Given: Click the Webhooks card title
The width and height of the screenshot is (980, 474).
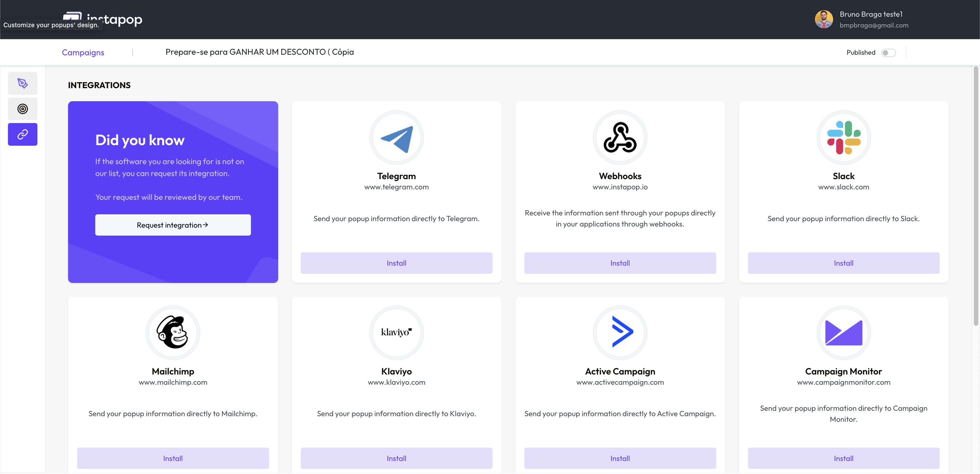Looking at the screenshot, I should click(620, 176).
